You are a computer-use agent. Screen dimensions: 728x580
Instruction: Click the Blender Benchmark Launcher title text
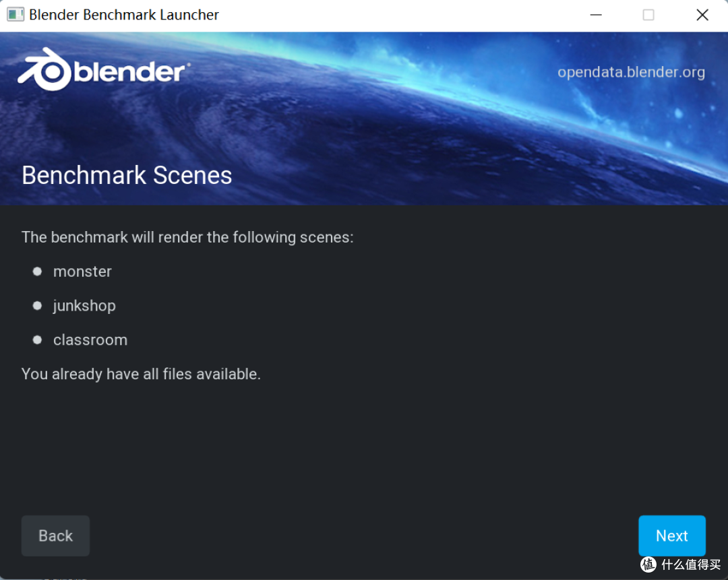[123, 15]
